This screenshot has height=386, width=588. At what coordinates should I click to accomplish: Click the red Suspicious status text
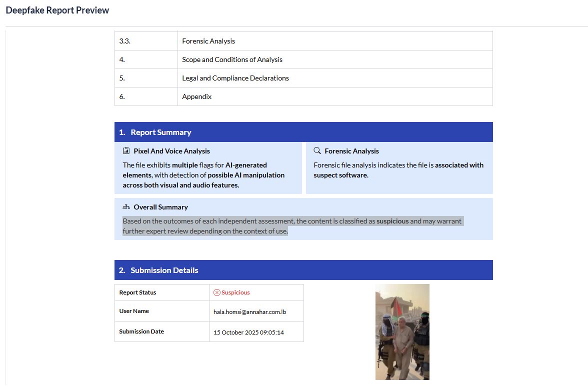(x=235, y=292)
